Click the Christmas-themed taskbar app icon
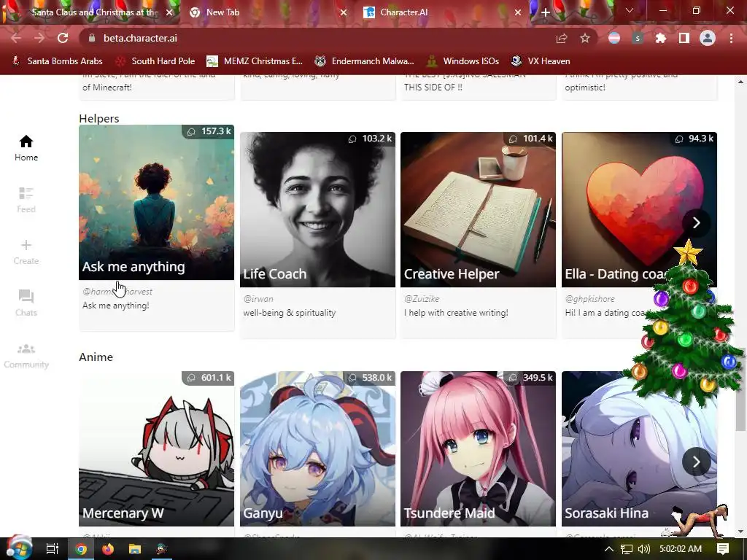Screen dimensions: 747x560 161,549
